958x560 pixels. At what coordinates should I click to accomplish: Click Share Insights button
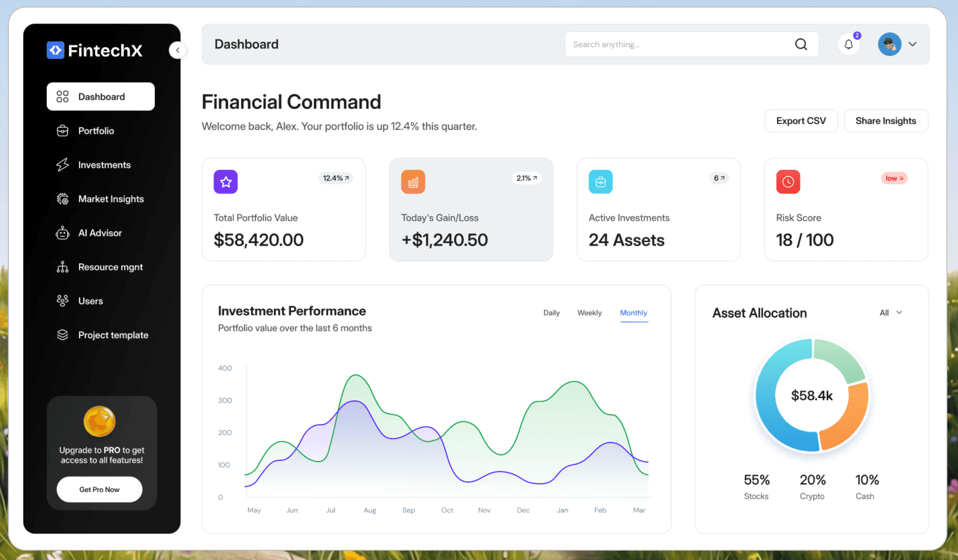(x=886, y=121)
